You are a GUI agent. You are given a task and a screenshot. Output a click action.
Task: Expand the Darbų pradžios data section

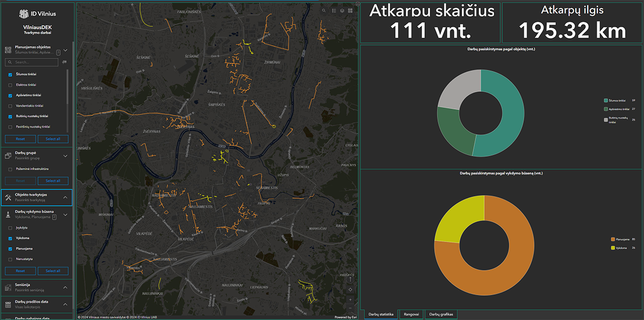point(65,304)
